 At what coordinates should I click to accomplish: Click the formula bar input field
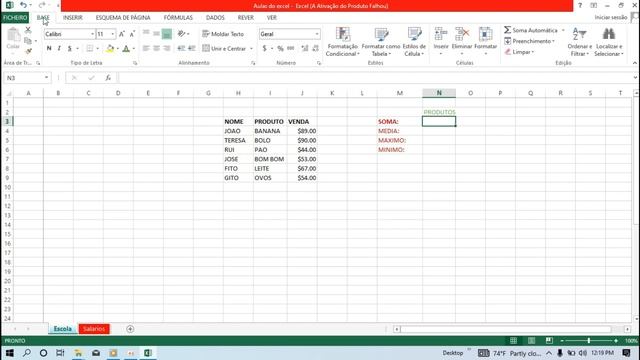tap(375, 78)
